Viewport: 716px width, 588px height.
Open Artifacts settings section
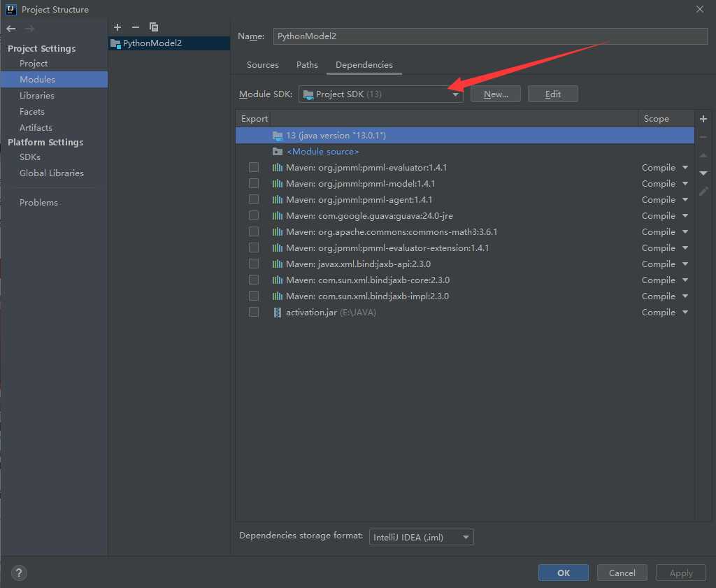point(36,128)
